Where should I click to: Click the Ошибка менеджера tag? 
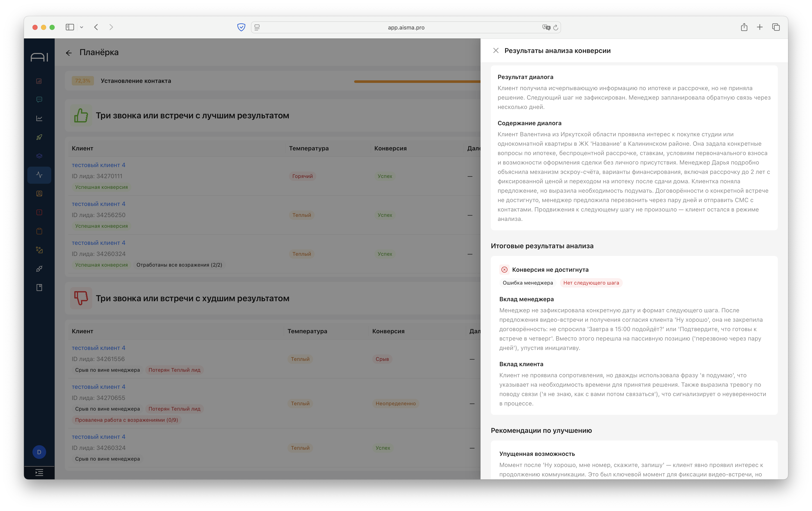(528, 283)
